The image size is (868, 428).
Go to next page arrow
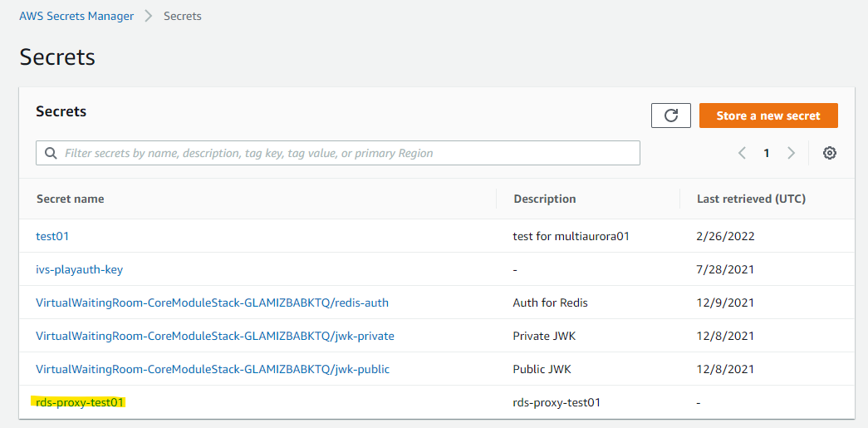pos(791,153)
